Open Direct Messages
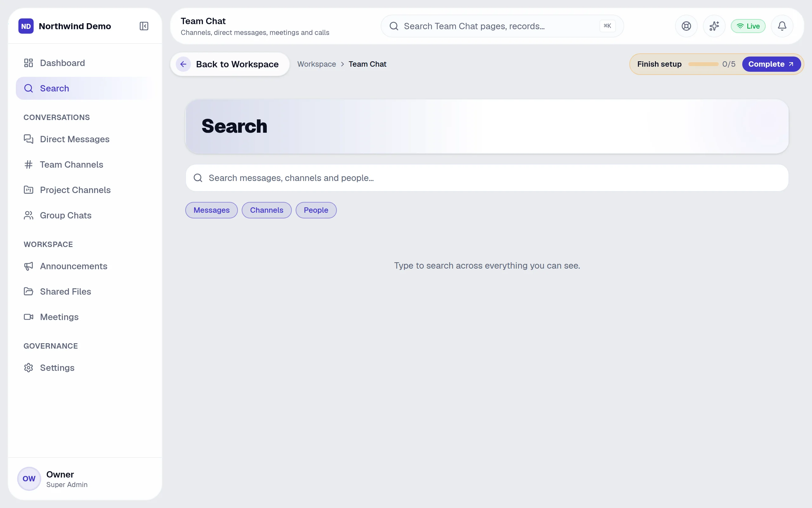The width and height of the screenshot is (812, 508). (x=85, y=139)
